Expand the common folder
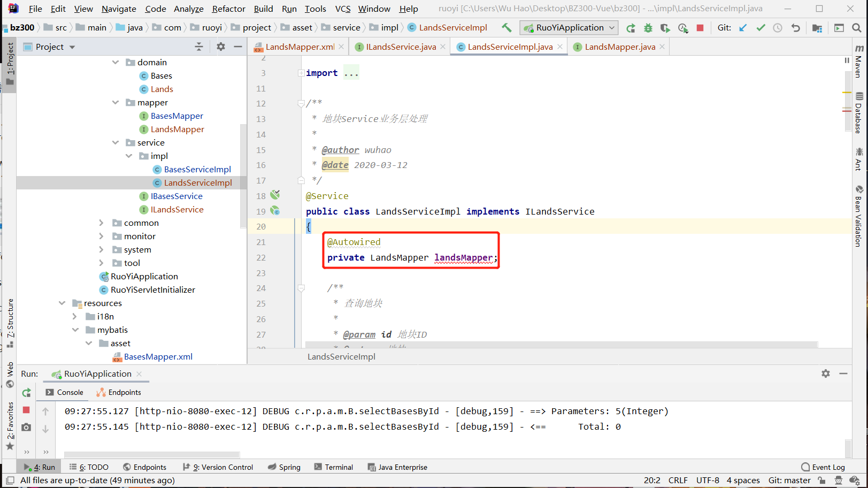The width and height of the screenshot is (868, 488). point(102,223)
